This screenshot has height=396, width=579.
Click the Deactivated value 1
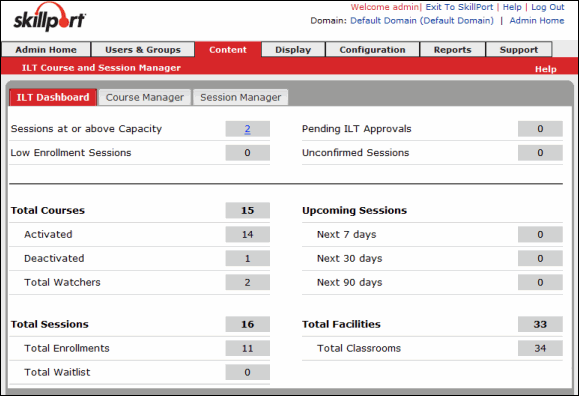[x=247, y=258]
